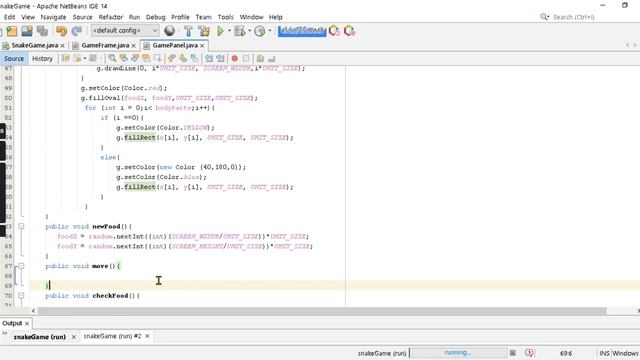This screenshot has height=360, width=640.
Task: Open the Debug menu
Action: point(156,17)
